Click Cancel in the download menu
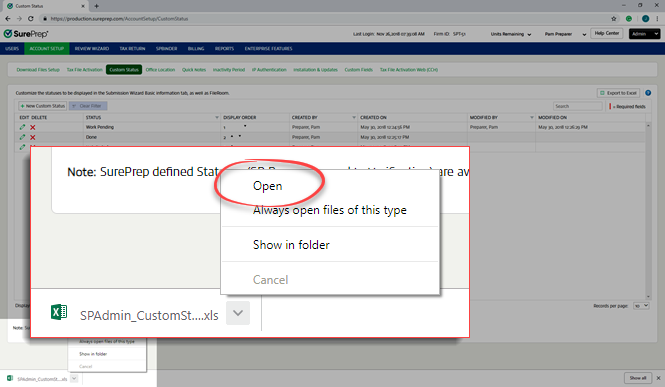 pos(271,280)
